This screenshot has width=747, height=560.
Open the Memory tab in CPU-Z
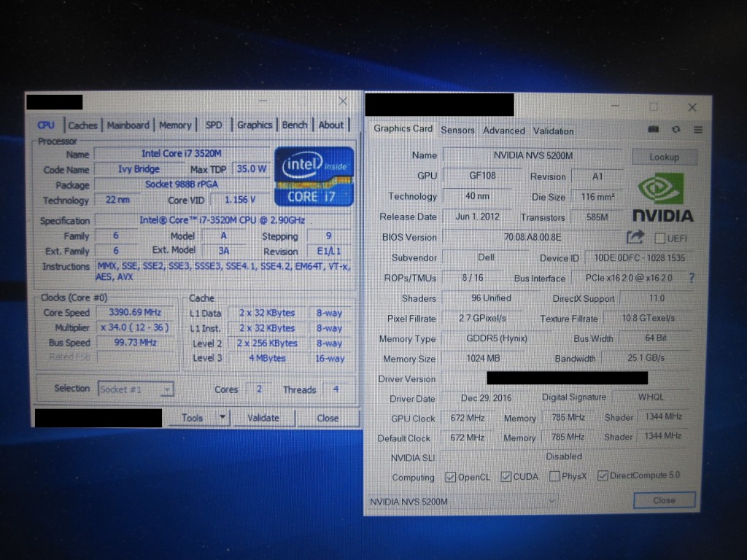click(x=175, y=125)
